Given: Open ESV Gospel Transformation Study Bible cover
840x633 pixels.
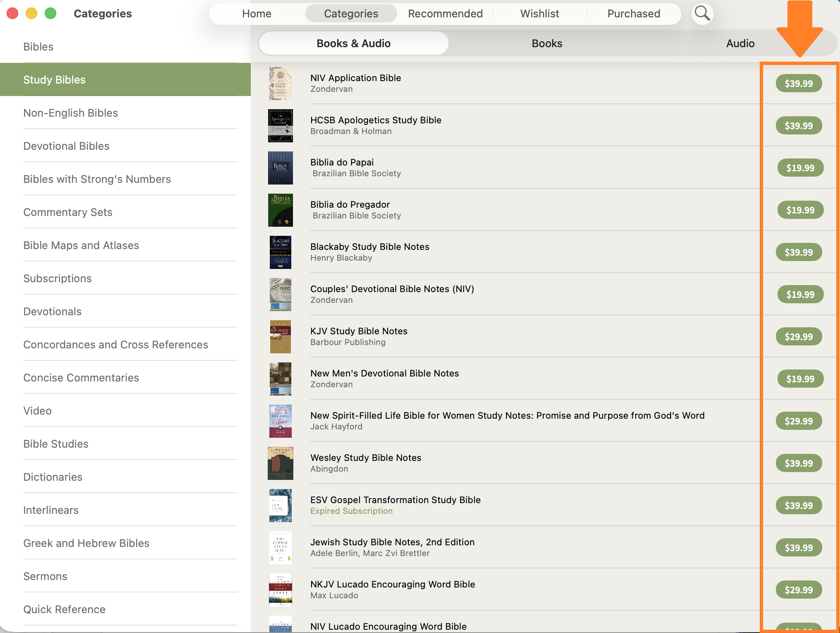Looking at the screenshot, I should [x=281, y=506].
